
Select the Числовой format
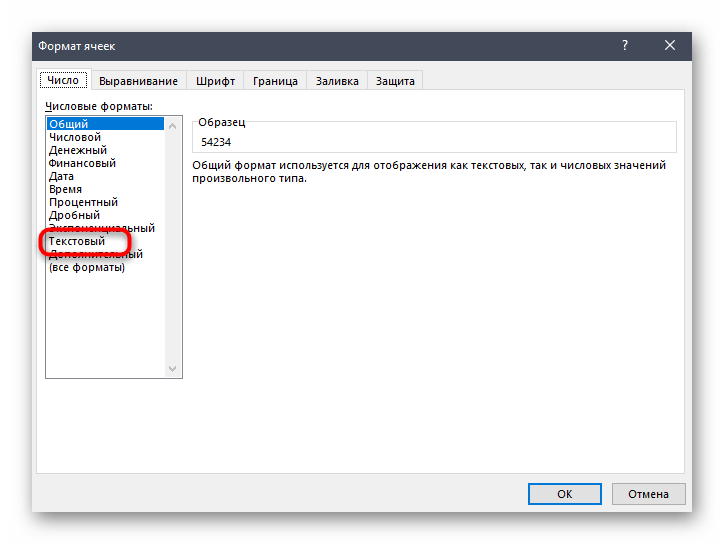click(x=105, y=137)
